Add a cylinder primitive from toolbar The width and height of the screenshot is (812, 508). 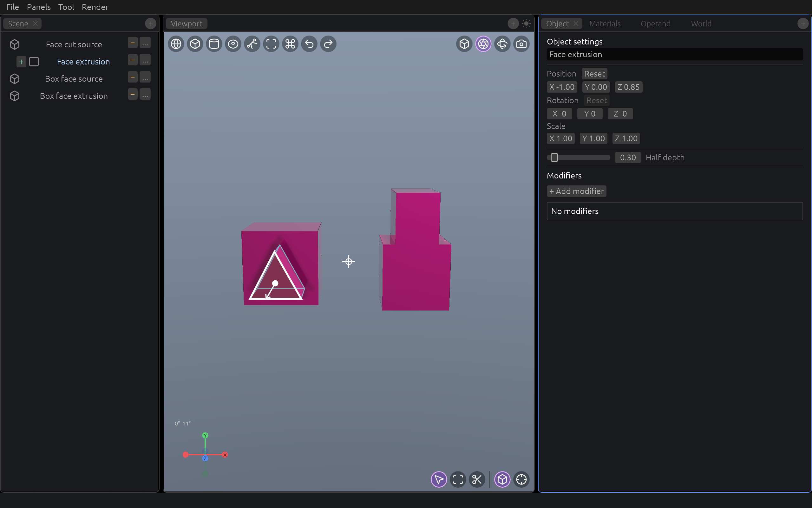(214, 44)
